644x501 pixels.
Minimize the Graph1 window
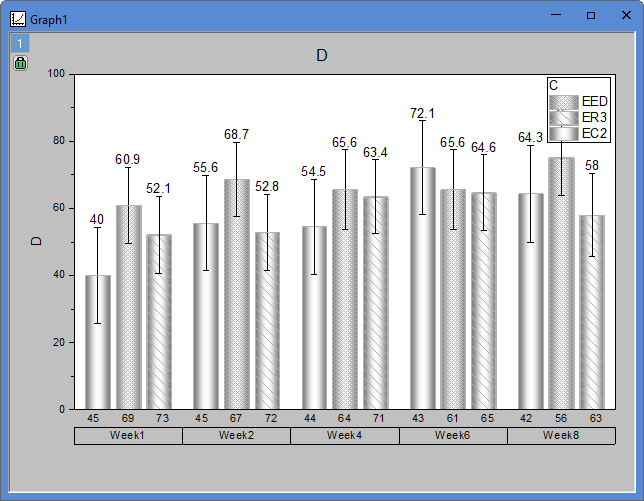pos(556,15)
